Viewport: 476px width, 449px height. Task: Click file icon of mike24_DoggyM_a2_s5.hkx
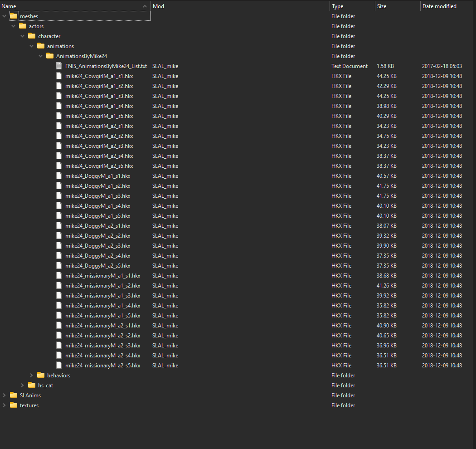pos(59,265)
